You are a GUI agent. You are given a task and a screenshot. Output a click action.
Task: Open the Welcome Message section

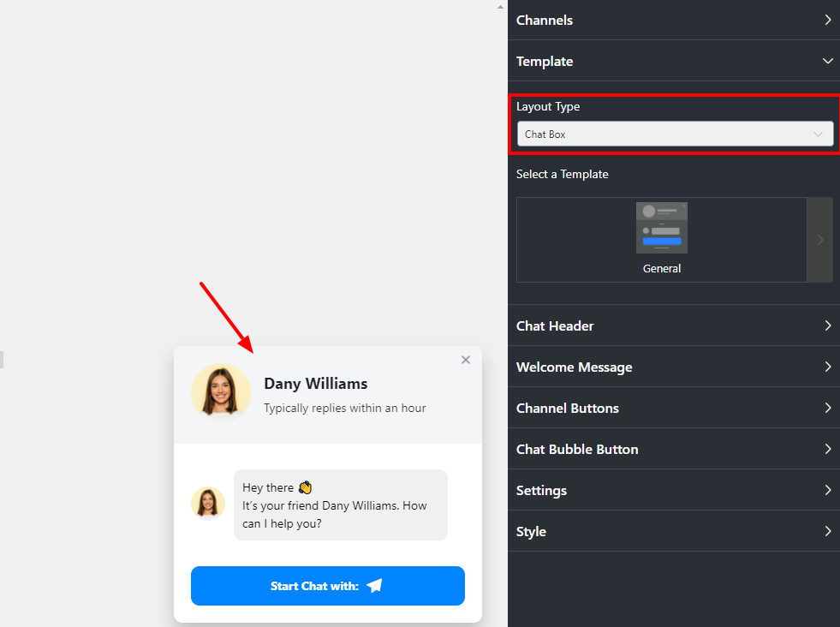673,367
